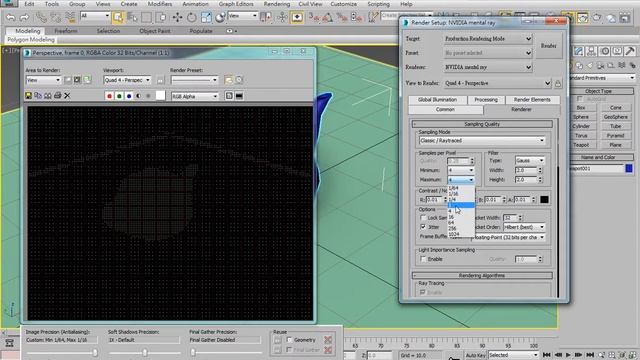Image resolution: width=640 pixels, height=360 pixels.
Task: Open the Filter Type Gauss dropdown
Action: pyautogui.click(x=529, y=161)
